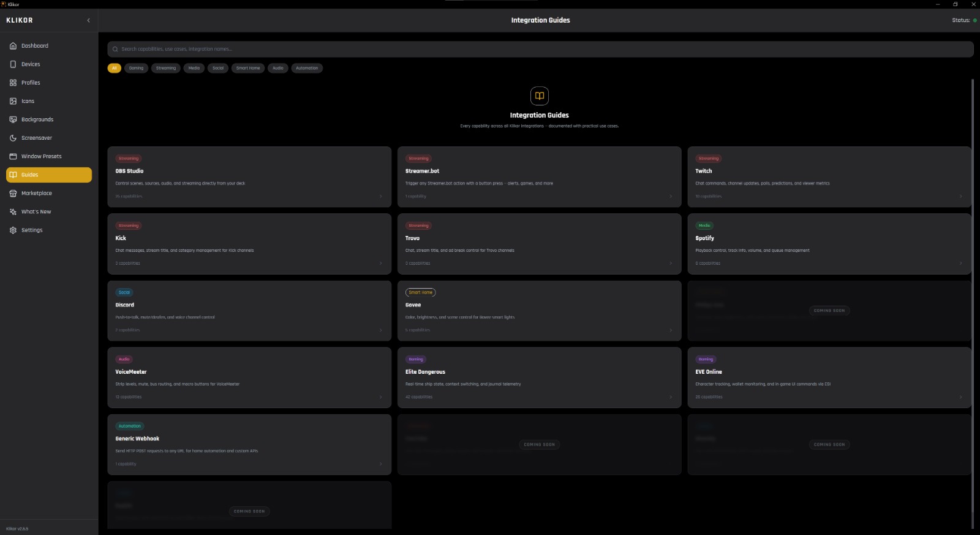Open the Marketplace
The height and width of the screenshot is (535, 980).
click(x=49, y=193)
